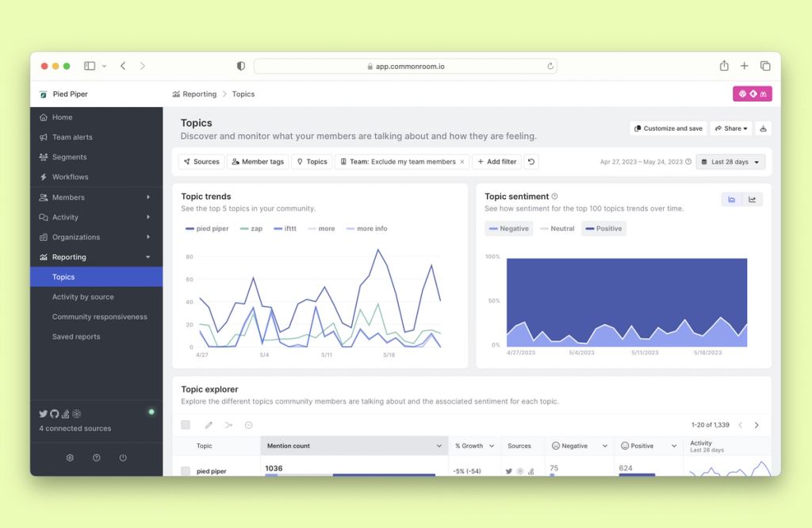This screenshot has height=528, width=812.
Task: Click the date range info icon
Action: [x=688, y=162]
